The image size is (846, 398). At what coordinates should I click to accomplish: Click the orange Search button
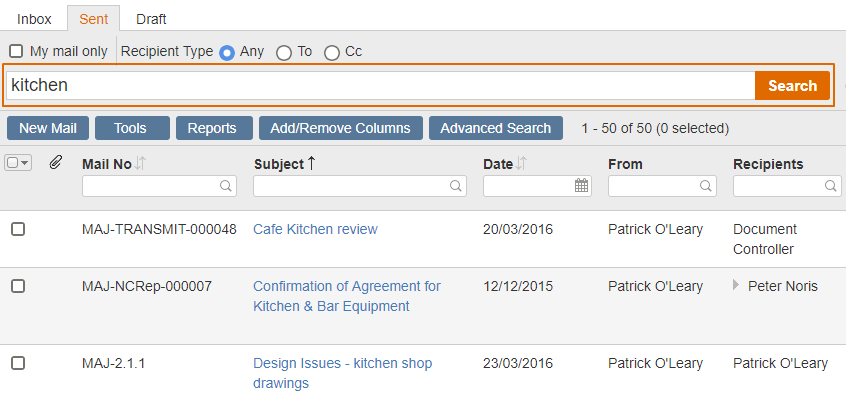click(x=792, y=86)
